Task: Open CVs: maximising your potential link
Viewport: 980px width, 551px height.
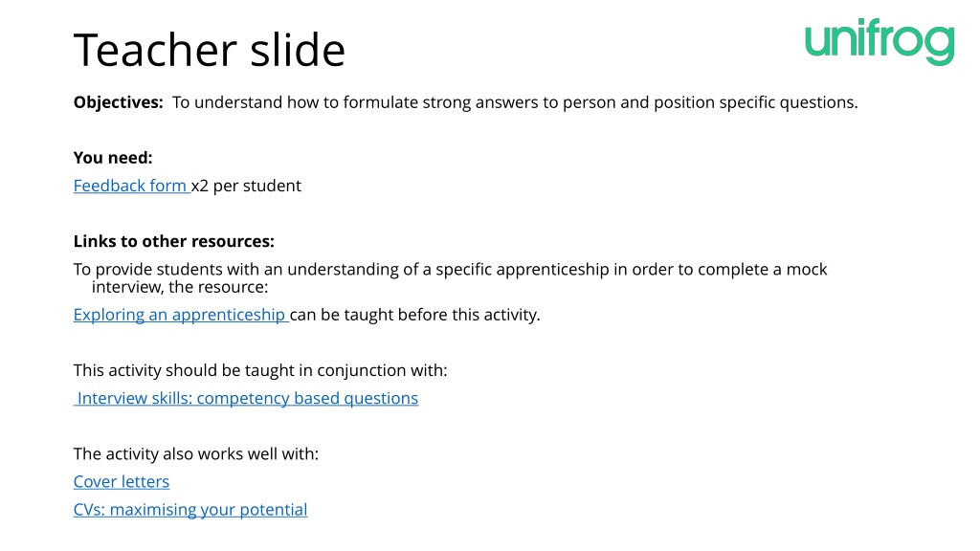Action: (190, 510)
